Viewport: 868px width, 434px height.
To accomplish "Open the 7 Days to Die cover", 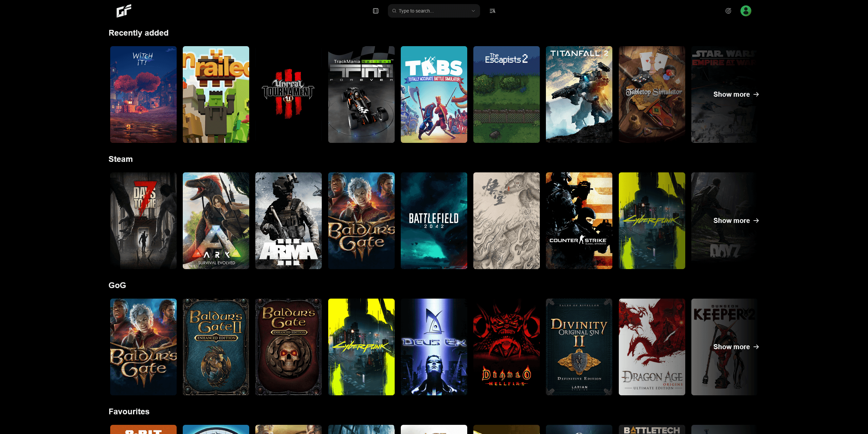I will pyautogui.click(x=143, y=221).
